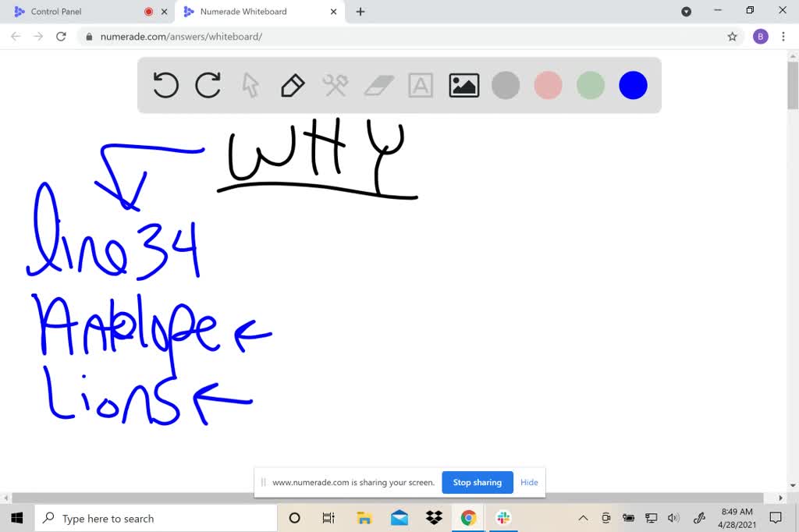Viewport: 799px width, 532px height.
Task: Choose the eraser tool
Action: pos(378,85)
